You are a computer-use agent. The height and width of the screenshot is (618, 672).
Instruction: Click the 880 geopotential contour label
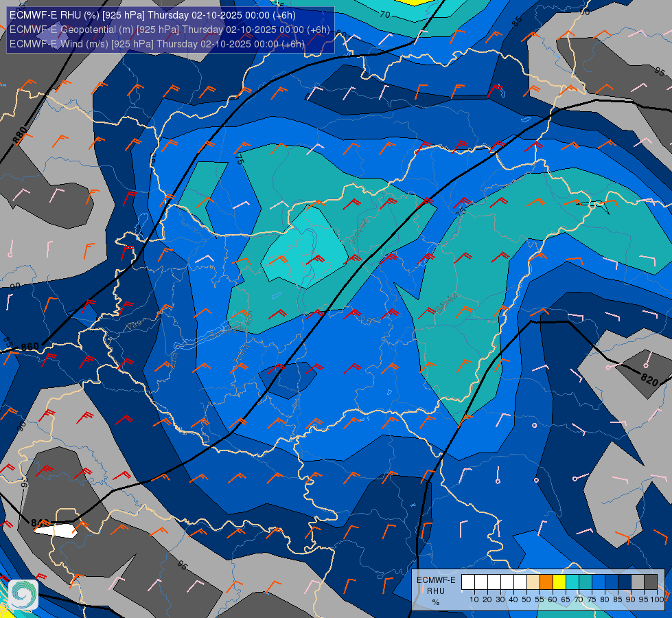click(x=20, y=135)
